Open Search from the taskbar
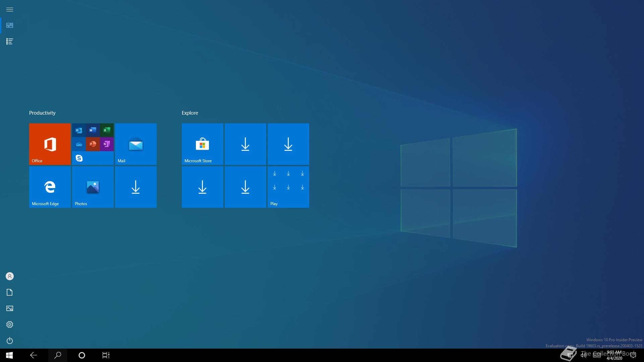Viewport: 644px width, 362px height. click(58, 355)
